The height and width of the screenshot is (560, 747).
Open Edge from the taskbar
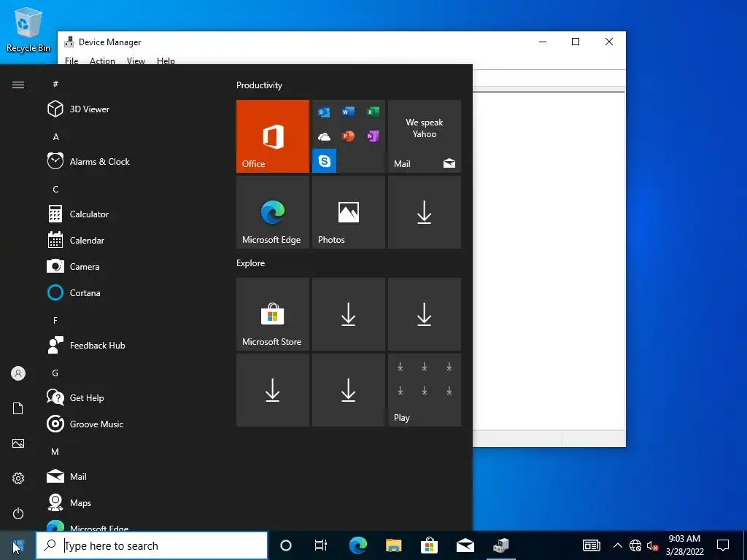tap(357, 545)
